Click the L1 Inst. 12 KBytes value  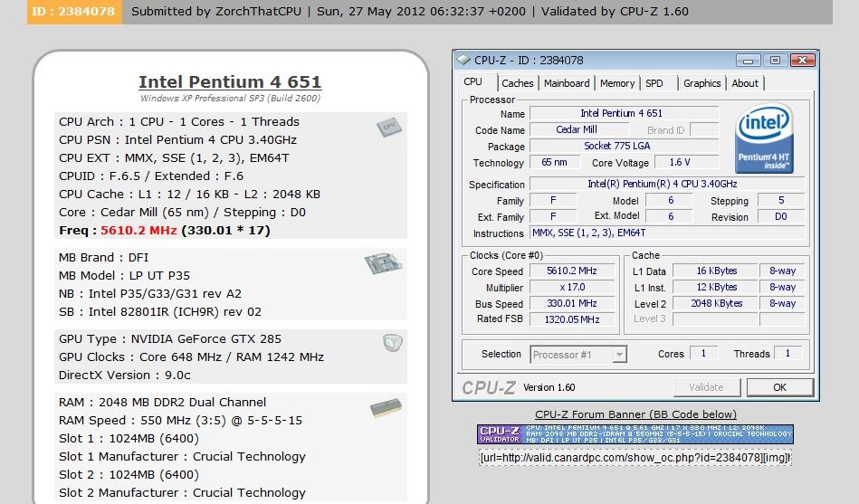coord(716,287)
